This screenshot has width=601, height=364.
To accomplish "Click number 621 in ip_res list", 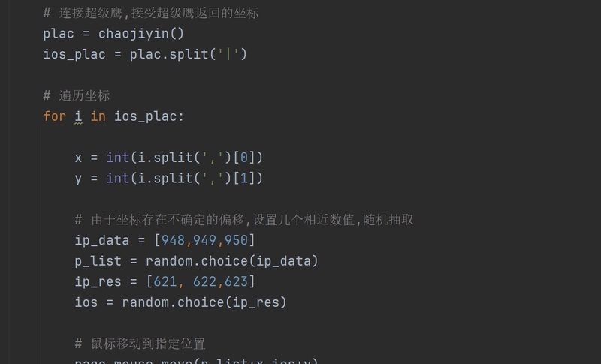I will (165, 281).
